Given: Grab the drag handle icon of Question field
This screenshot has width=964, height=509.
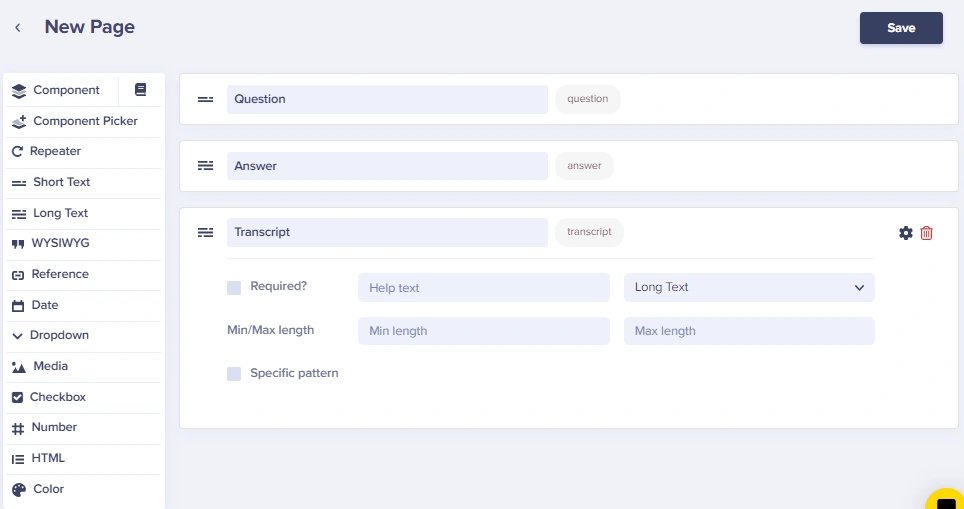Looking at the screenshot, I should (x=205, y=99).
